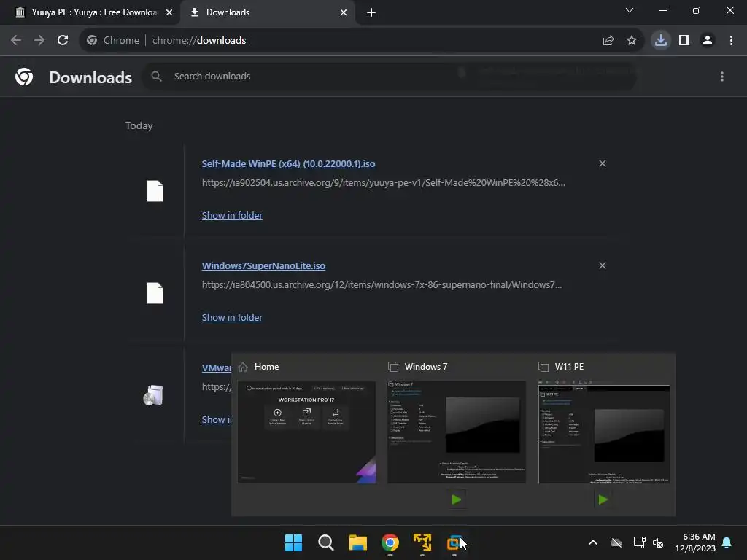Expand the hidden system tray icons chevron
This screenshot has height=560, width=747.
click(x=593, y=542)
